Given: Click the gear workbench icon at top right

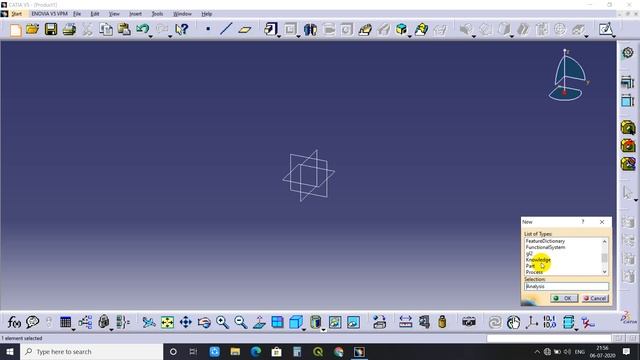Looking at the screenshot, I should pyautogui.click(x=628, y=53).
